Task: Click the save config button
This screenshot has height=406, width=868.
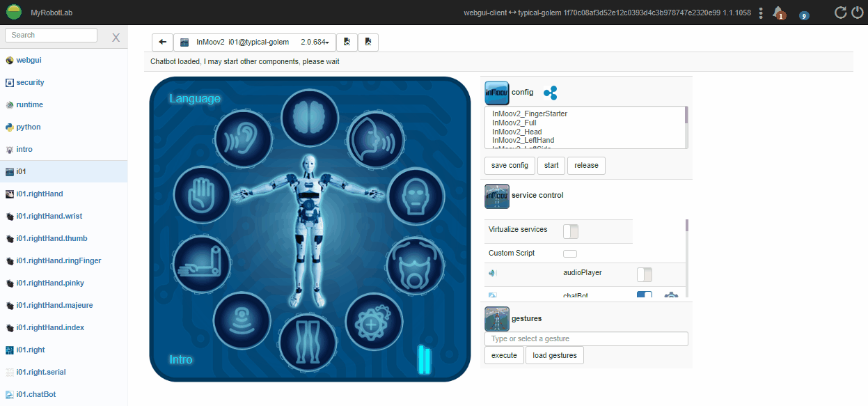Action: coord(509,166)
